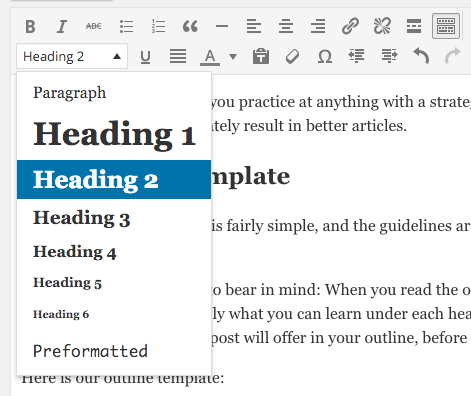Toggle bold formatting
Viewport: 471px width, 396px height.
pyautogui.click(x=30, y=26)
